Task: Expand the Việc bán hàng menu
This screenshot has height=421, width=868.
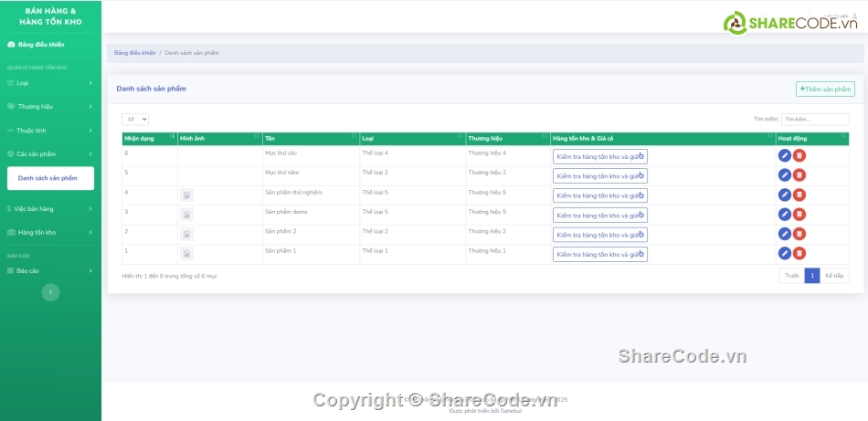Action: [50, 209]
